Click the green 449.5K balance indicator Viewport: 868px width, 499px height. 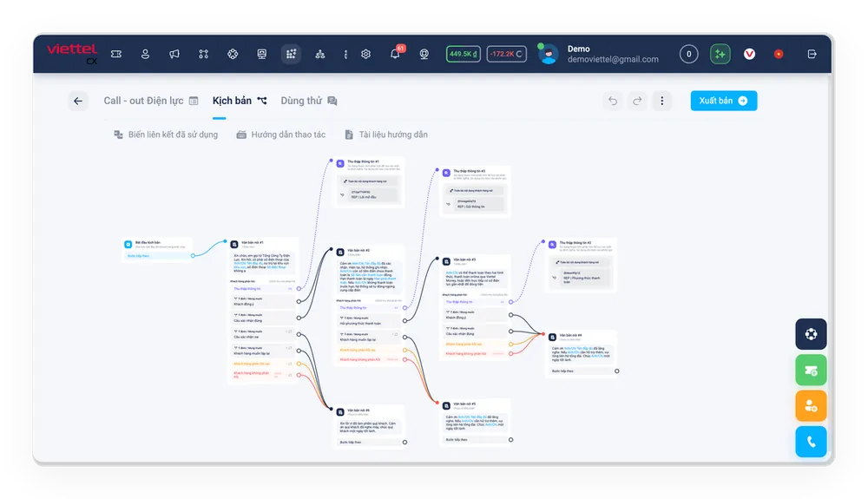464,54
